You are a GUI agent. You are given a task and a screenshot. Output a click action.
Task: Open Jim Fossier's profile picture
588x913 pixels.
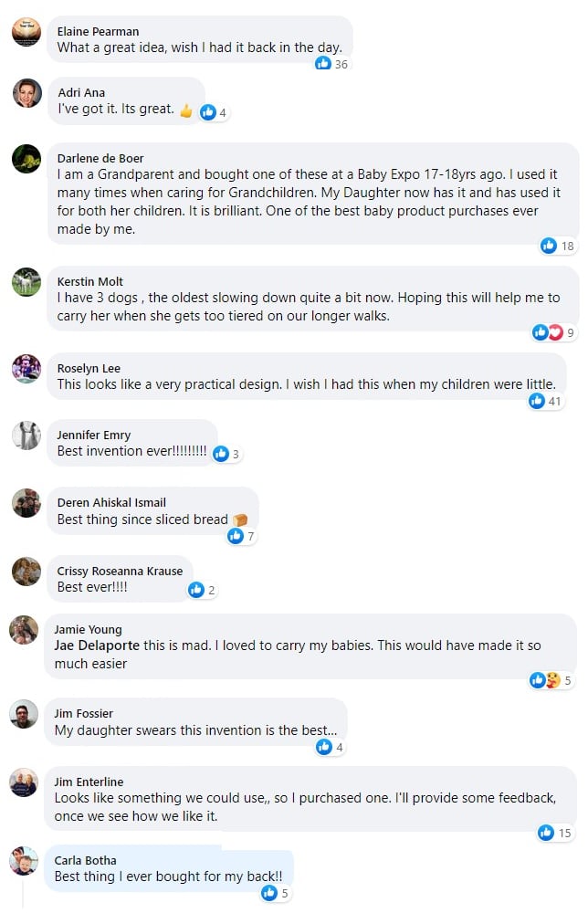click(24, 714)
